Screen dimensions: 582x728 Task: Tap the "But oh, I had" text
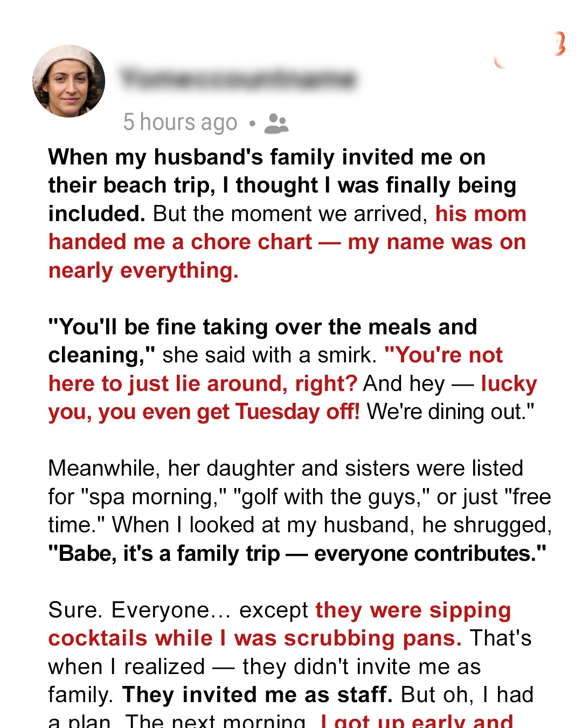tap(467, 695)
